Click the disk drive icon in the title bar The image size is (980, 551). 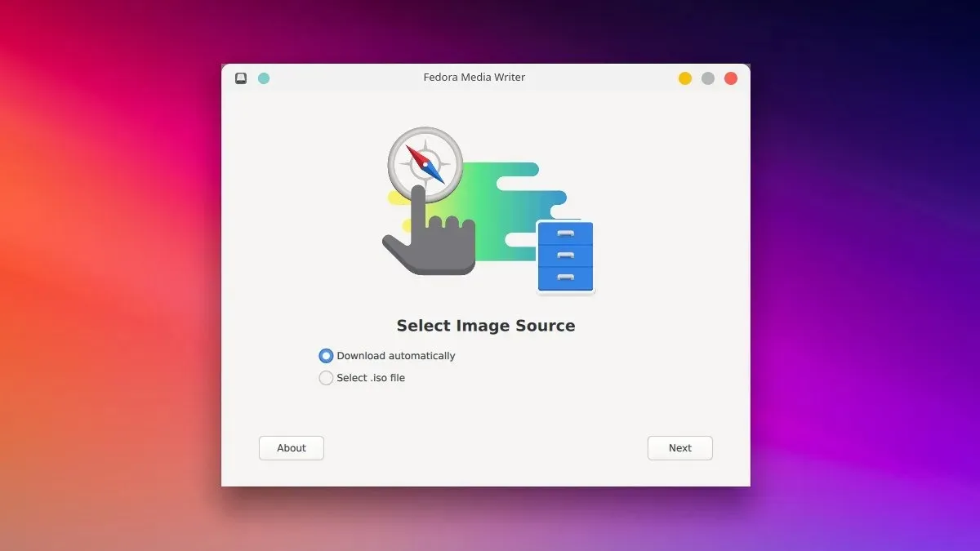239,78
